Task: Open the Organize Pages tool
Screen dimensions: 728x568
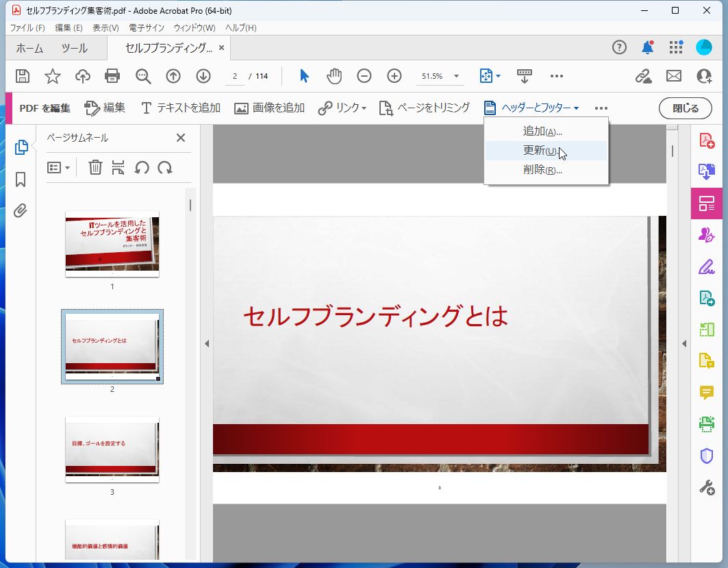Action: pos(706,203)
